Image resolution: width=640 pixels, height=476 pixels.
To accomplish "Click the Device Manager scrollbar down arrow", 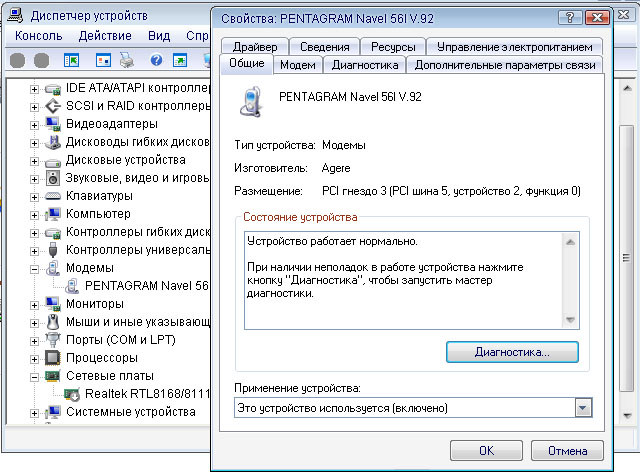I will click(627, 416).
